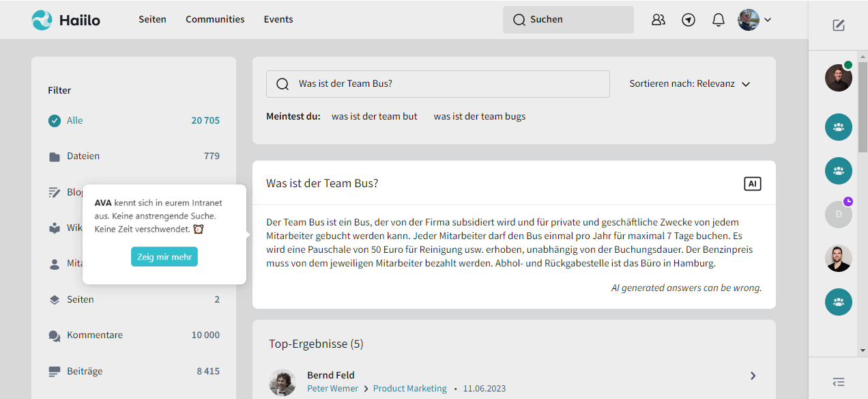This screenshot has width=868, height=399.
Task: Choose suggestion 'was ist der team but'
Action: tap(375, 116)
